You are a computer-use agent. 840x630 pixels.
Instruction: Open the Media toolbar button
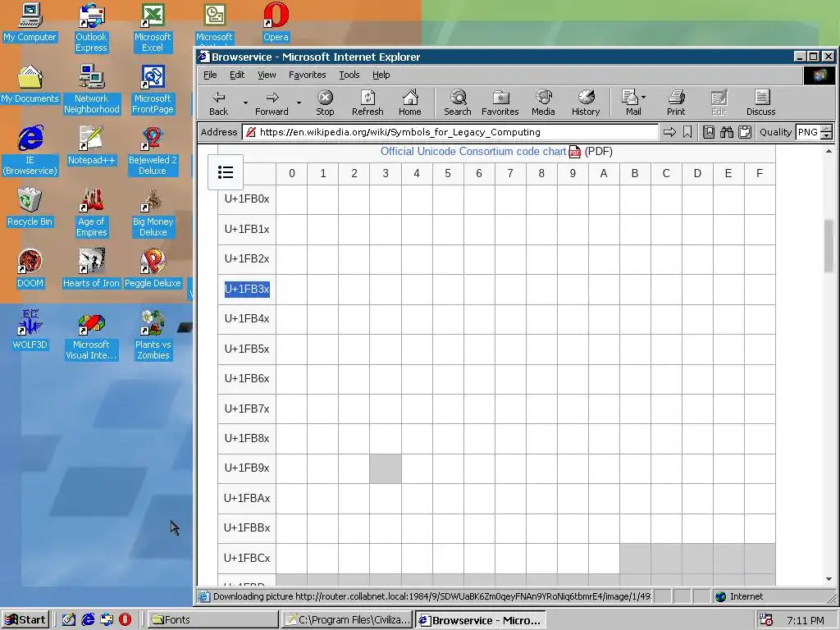[543, 103]
